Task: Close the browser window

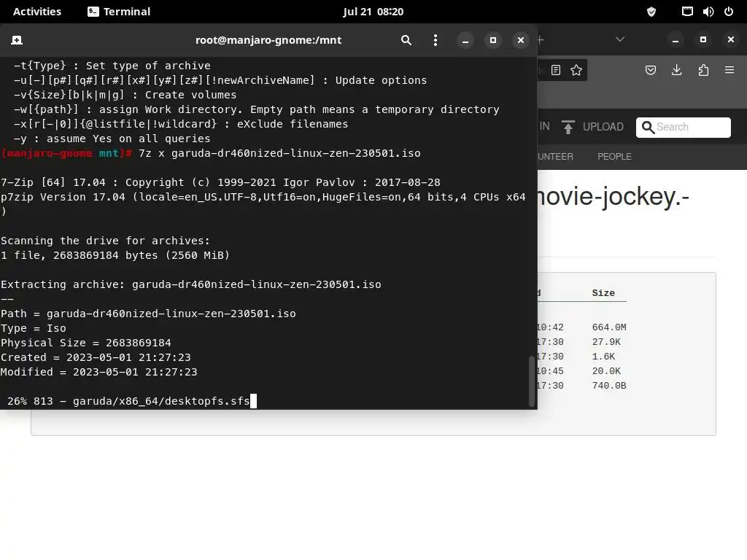Action: pos(731,40)
